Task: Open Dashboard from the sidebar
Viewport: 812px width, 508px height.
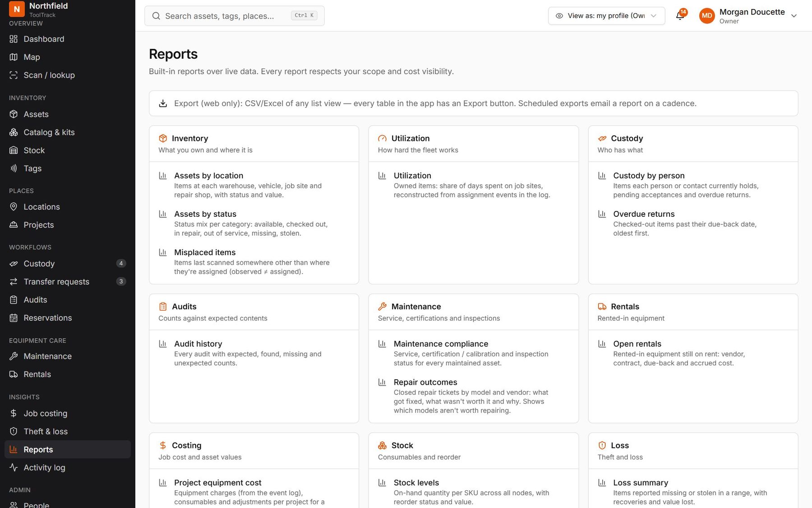Action: coord(68,39)
